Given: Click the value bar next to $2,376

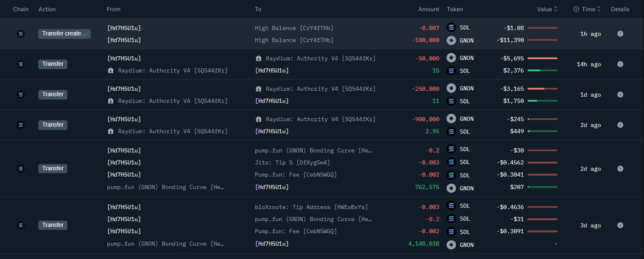Looking at the screenshot, I should tap(543, 70).
